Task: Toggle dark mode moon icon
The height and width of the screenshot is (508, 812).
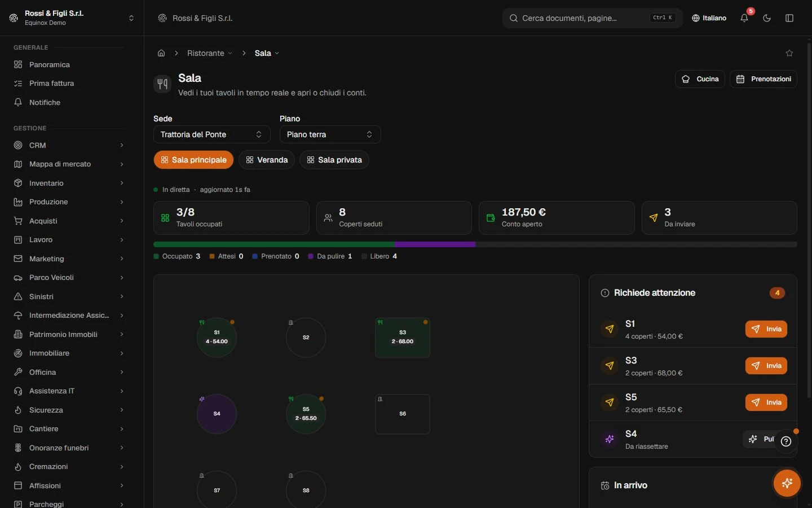Action: pos(767,18)
